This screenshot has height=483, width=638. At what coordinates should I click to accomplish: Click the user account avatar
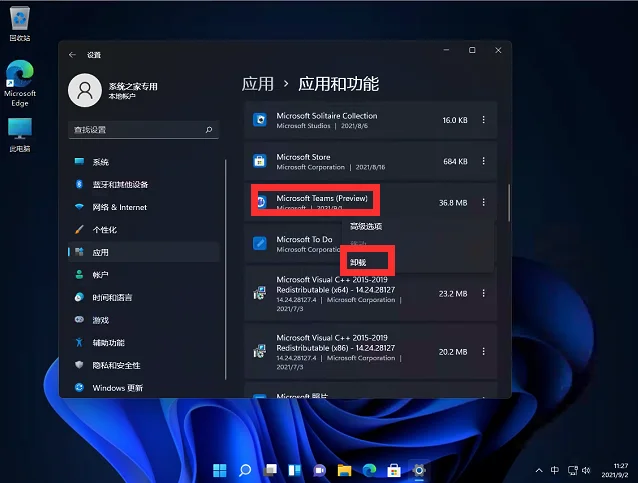(x=85, y=90)
